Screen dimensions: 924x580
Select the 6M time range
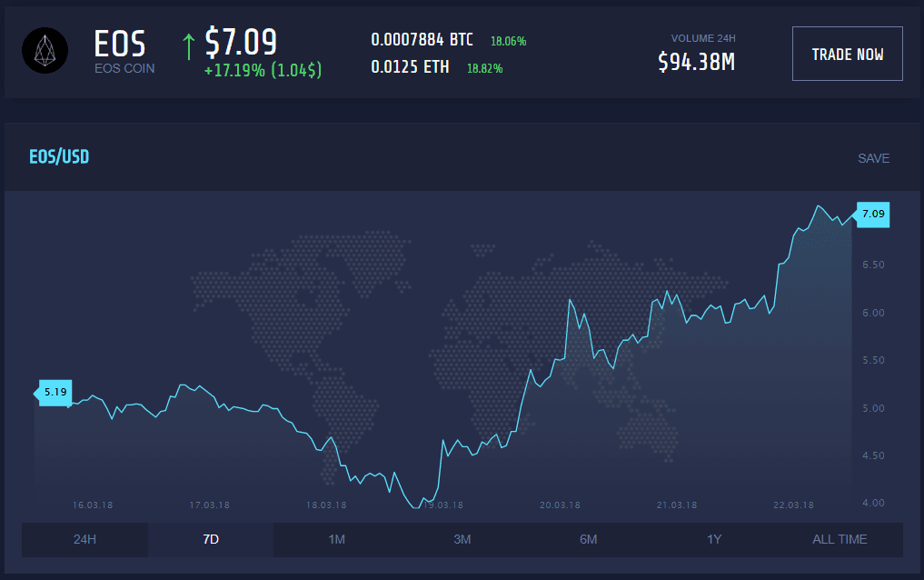(588, 539)
